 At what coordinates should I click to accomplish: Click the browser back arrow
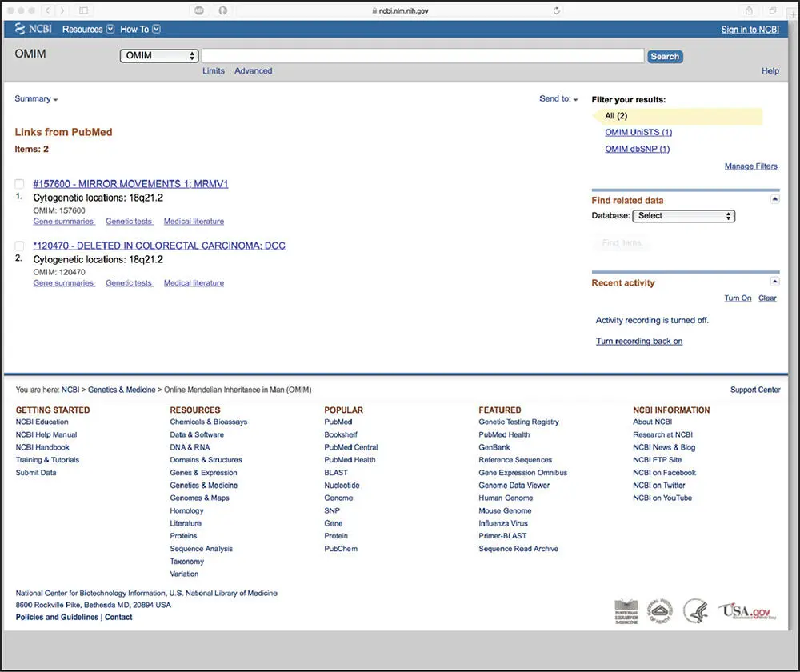[x=48, y=10]
